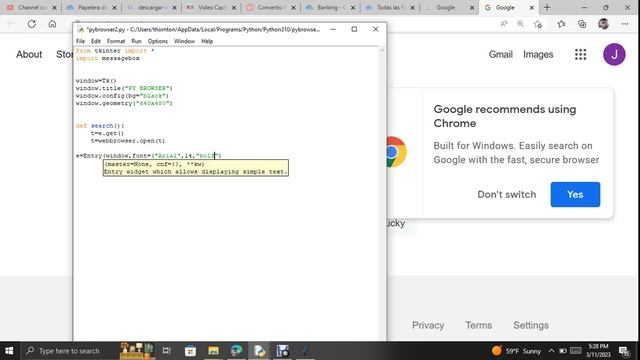640x360 pixels.
Task: Open the Google account avatar J
Action: (x=614, y=54)
